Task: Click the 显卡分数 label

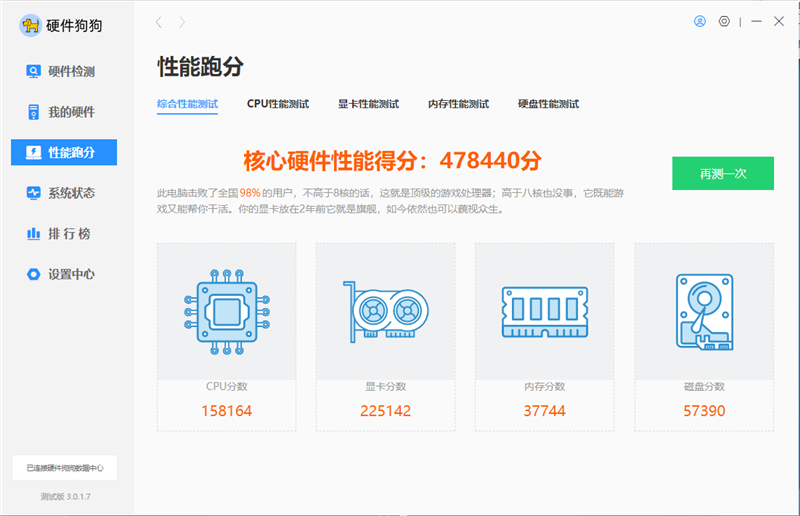Action: [x=386, y=387]
